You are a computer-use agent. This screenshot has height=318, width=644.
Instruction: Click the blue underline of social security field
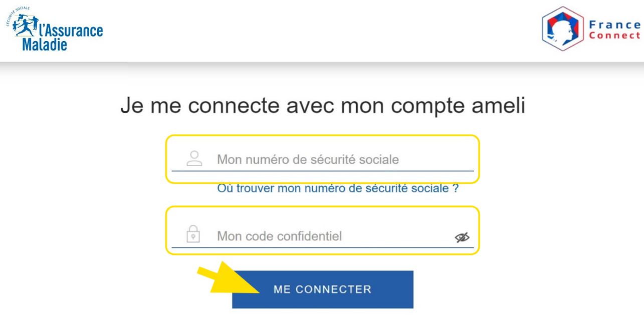tap(322, 171)
